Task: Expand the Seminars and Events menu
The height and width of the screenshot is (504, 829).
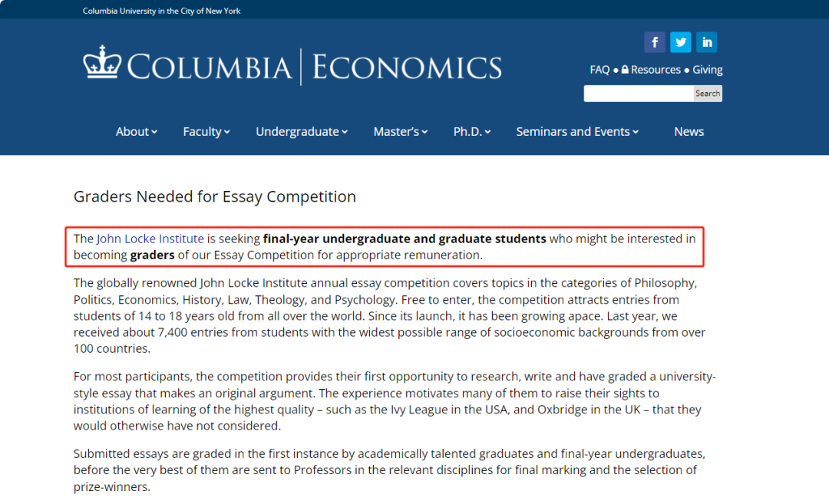Action: [577, 131]
